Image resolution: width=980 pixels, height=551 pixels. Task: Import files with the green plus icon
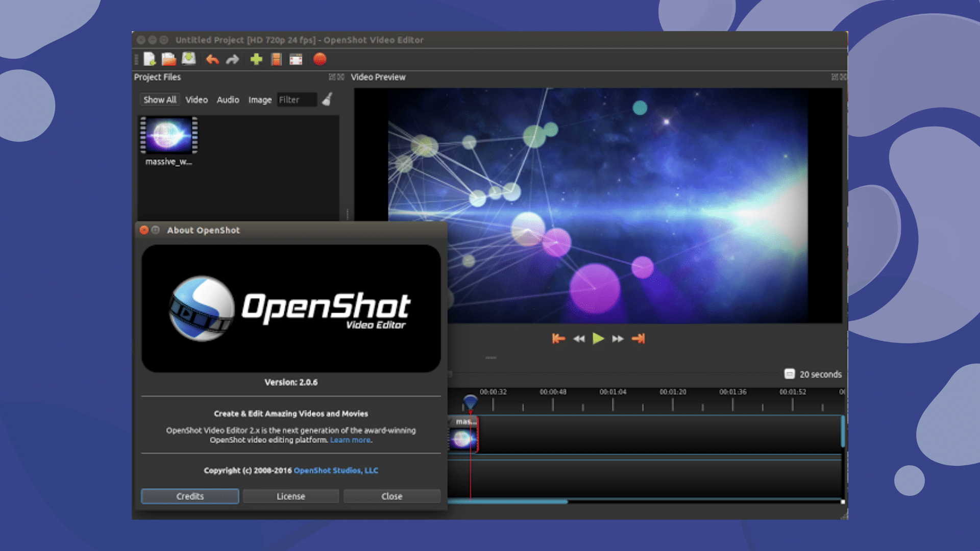[x=256, y=59]
